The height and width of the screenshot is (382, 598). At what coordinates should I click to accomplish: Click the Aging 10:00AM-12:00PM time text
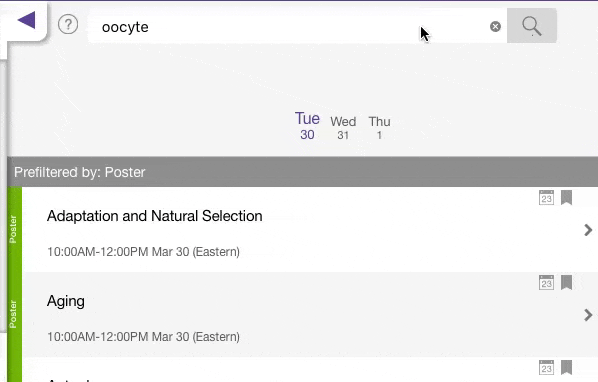coord(143,337)
